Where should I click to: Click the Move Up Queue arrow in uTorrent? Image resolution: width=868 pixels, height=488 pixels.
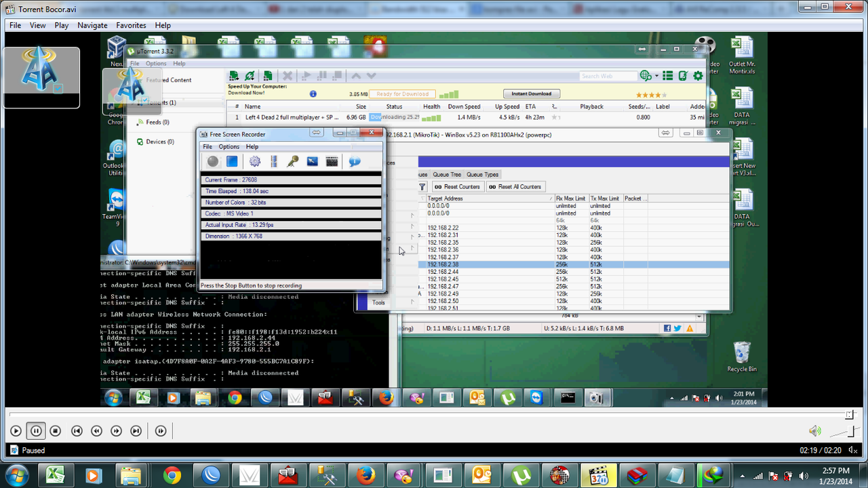click(x=357, y=76)
